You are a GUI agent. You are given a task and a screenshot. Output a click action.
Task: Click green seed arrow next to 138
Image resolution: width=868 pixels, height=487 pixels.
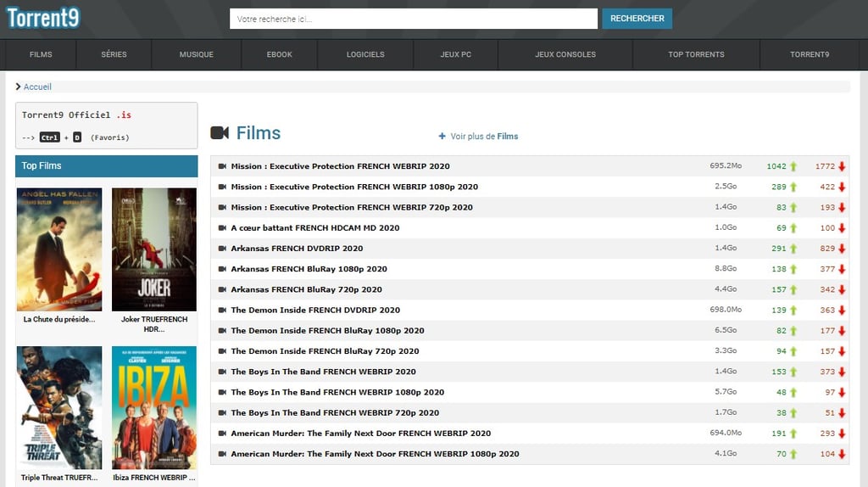point(793,269)
